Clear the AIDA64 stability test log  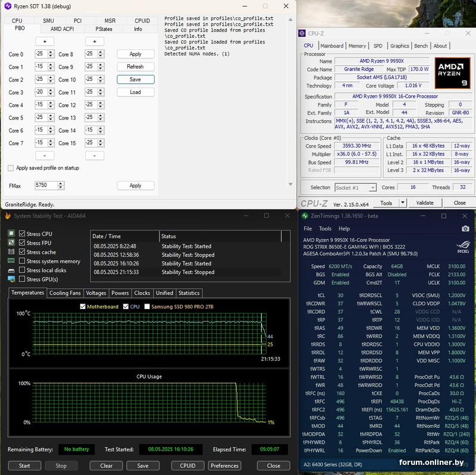tap(107, 465)
